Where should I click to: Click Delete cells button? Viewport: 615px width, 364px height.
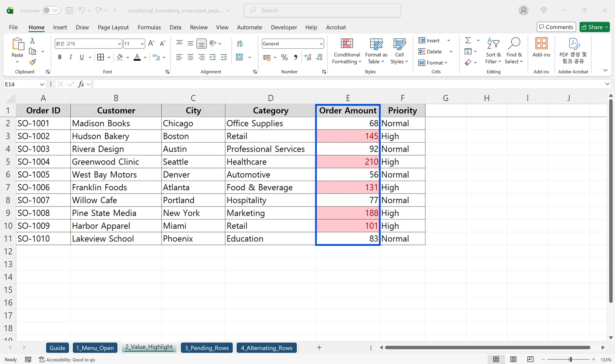pos(430,52)
